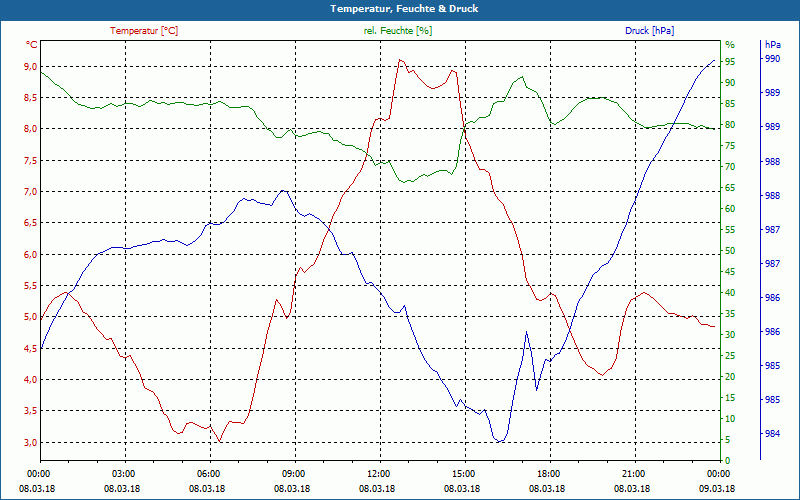The width and height of the screenshot is (800, 500).
Task: Click the "70" humidity axis value
Action: (x=730, y=167)
